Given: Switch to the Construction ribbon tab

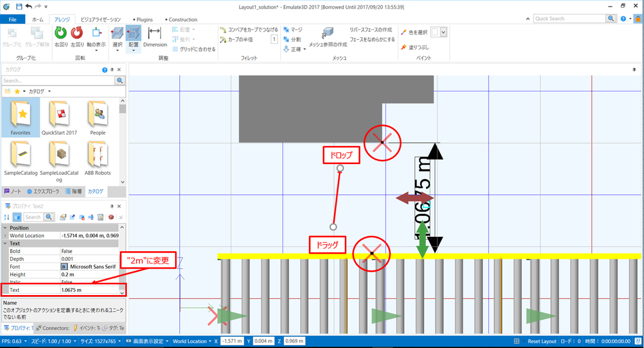Looking at the screenshot, I should tap(181, 19).
